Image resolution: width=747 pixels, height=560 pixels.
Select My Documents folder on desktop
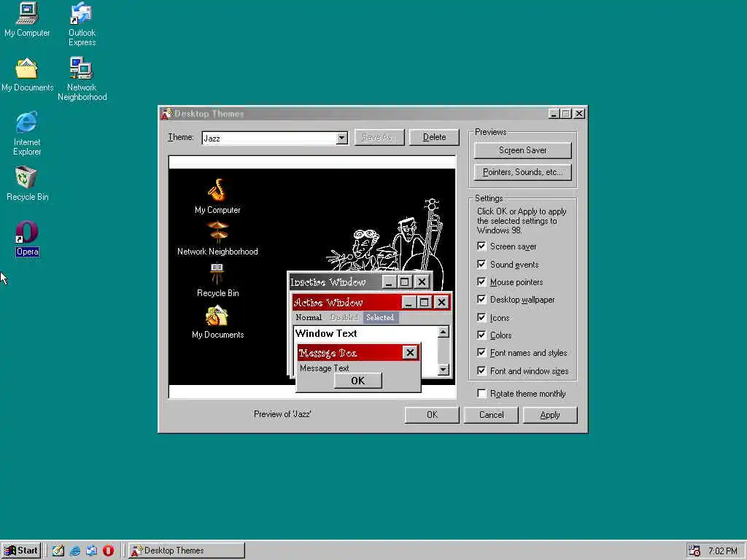(x=27, y=75)
